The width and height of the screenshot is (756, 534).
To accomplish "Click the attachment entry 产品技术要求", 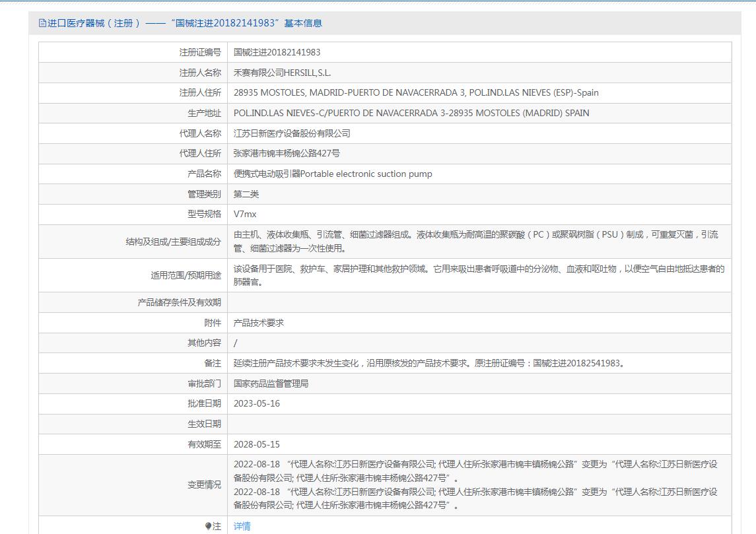I will 259,323.
